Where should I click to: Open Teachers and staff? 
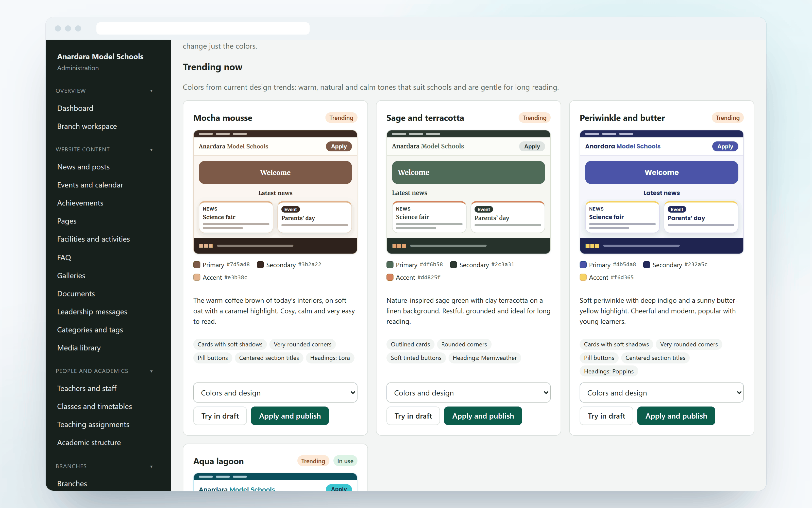pyautogui.click(x=87, y=388)
